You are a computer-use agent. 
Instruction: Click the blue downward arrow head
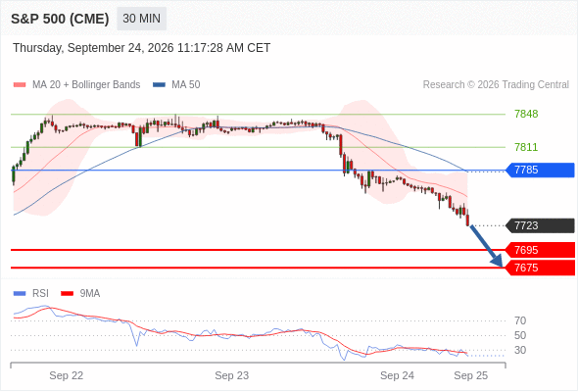(498, 261)
